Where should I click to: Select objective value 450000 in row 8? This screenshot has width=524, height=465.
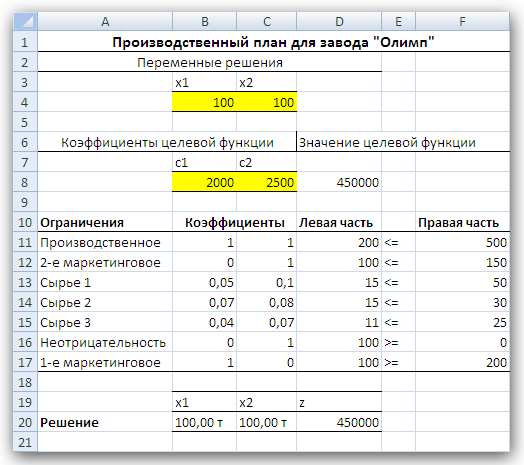point(339,182)
